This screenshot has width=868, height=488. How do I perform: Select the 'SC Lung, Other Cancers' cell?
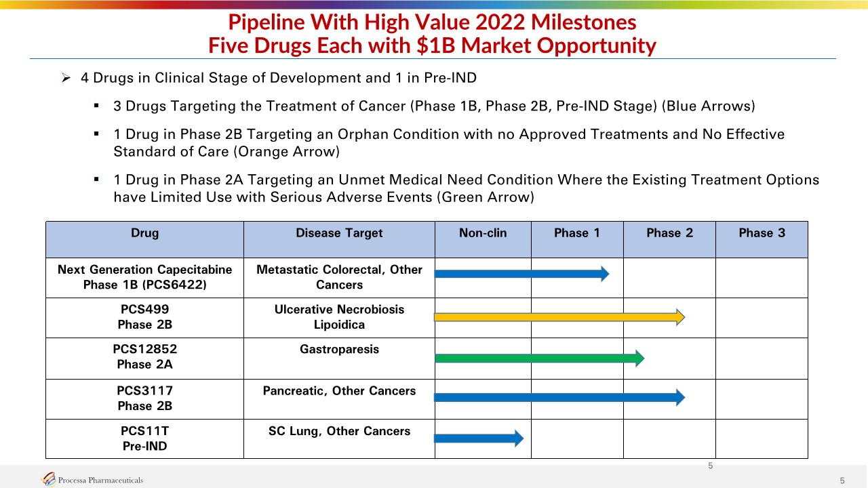click(x=339, y=431)
